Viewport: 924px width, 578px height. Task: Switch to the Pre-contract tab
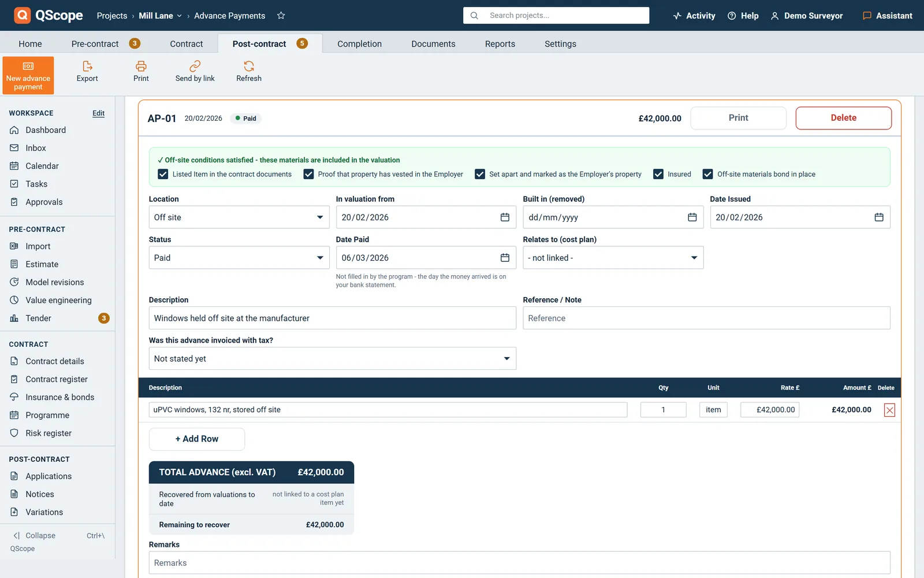click(x=106, y=43)
